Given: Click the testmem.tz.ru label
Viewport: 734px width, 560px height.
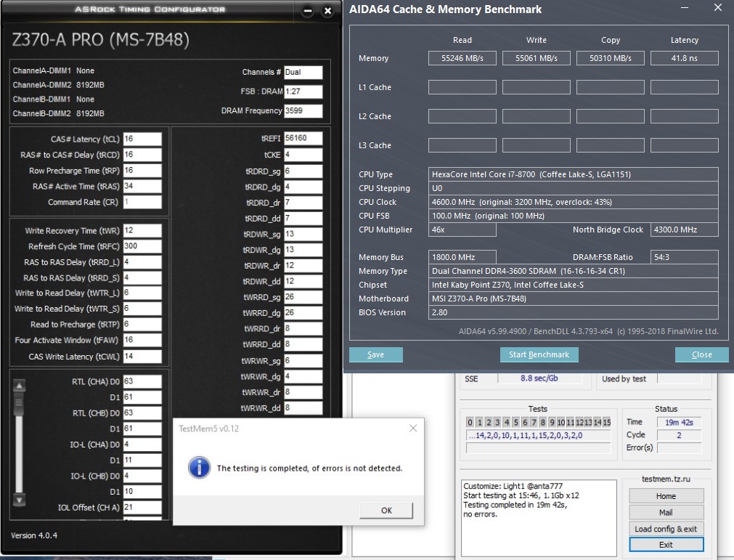Looking at the screenshot, I should (666, 479).
